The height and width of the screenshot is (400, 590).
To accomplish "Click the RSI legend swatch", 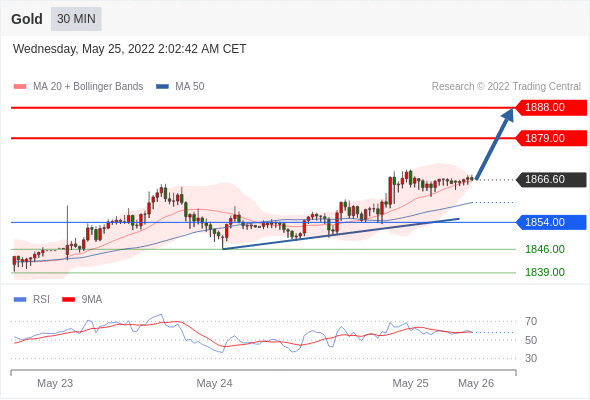I will 20,300.
